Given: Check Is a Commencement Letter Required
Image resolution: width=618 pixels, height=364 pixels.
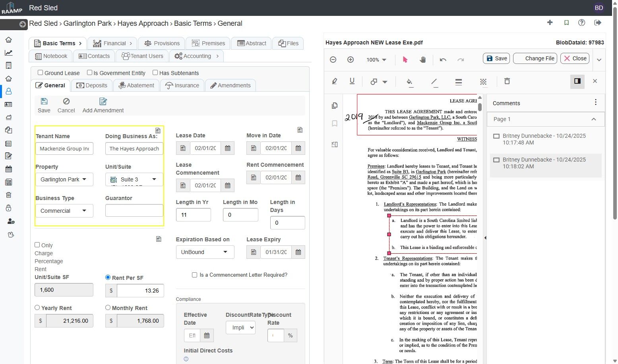Looking at the screenshot, I should point(194,275).
